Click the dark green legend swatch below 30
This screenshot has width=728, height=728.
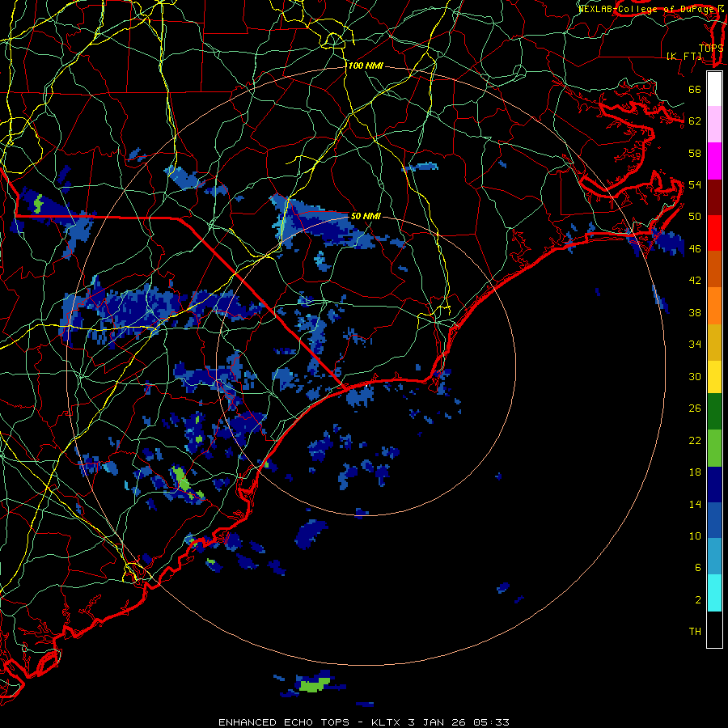(x=714, y=412)
